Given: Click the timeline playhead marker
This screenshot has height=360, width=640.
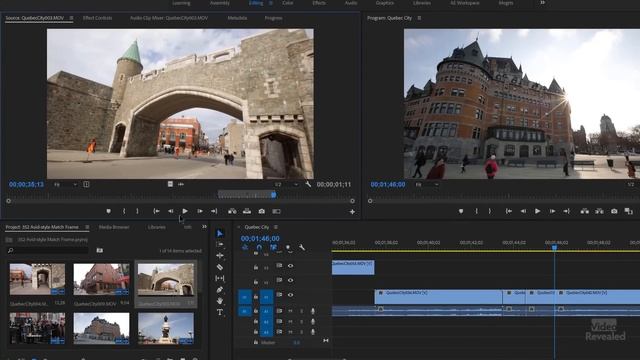Looking at the screenshot, I should 554,247.
